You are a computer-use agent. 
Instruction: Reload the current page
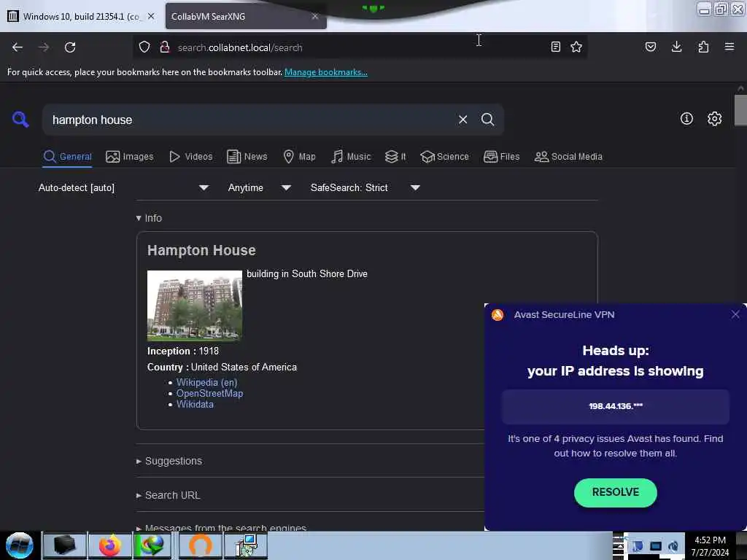(x=70, y=47)
